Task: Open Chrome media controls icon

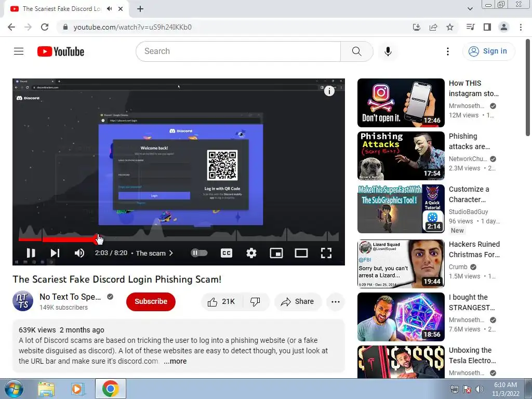Action: 470,27
